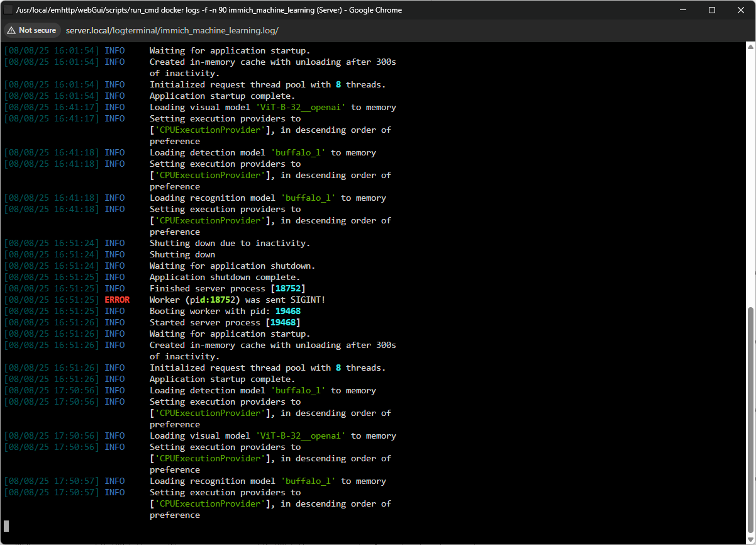Click the timestamp of 'Started server process [19468]'
The width and height of the screenshot is (756, 545).
point(52,322)
